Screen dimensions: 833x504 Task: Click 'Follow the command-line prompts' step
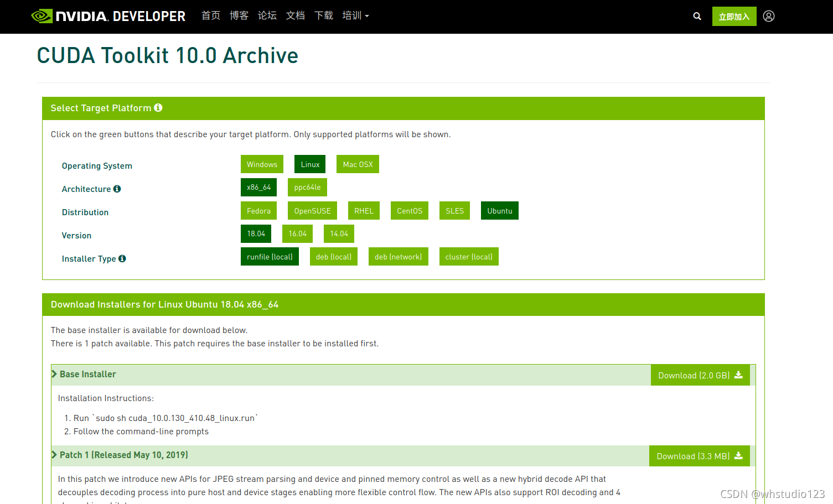[x=141, y=432]
